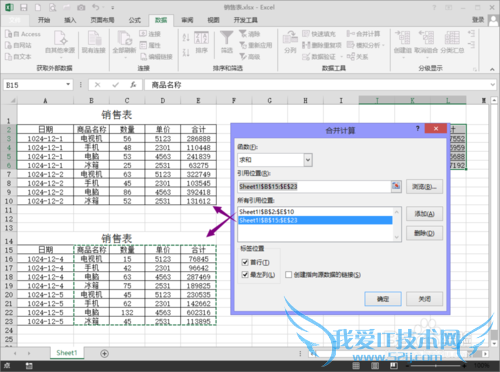Click the Save icon in quick access toolbar

(24, 7)
